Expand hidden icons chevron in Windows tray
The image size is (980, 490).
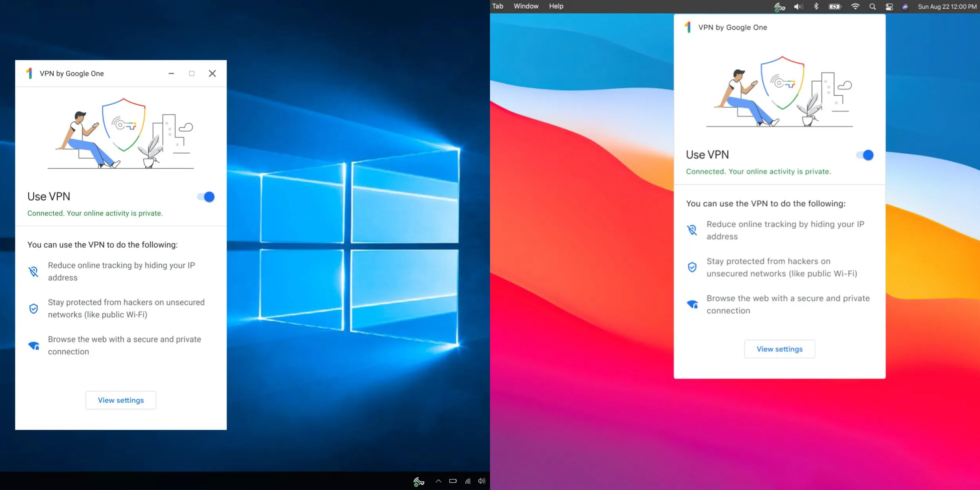[438, 481]
